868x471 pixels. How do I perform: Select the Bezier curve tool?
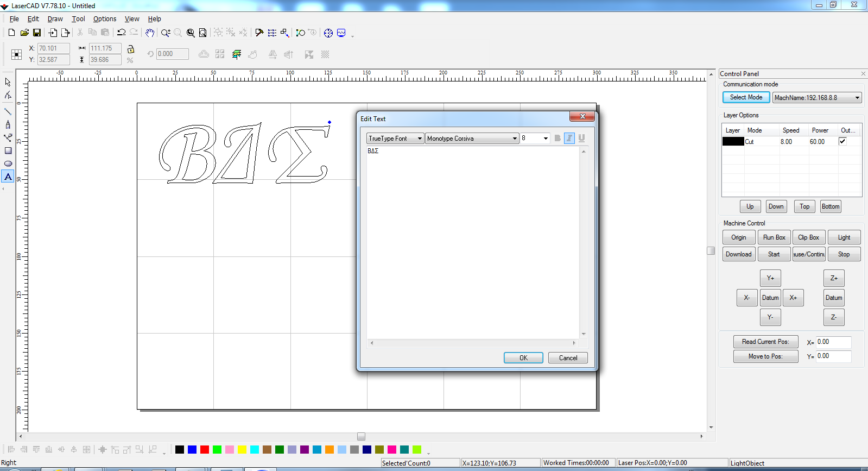click(8, 137)
